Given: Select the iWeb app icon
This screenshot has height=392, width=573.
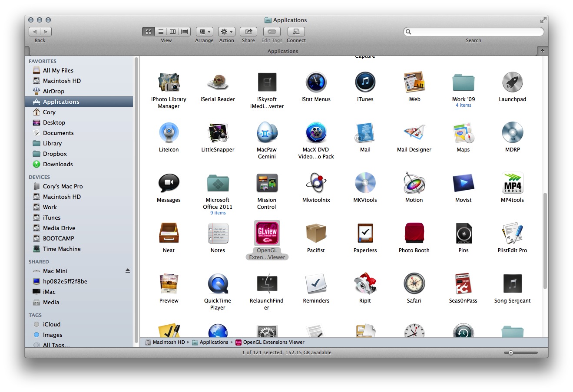Looking at the screenshot, I should pyautogui.click(x=414, y=82).
